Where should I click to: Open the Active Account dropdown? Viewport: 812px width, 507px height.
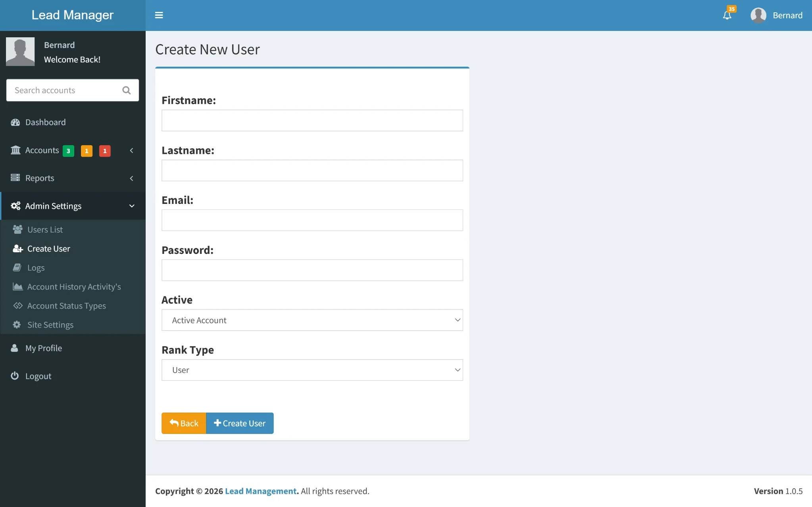coord(312,320)
